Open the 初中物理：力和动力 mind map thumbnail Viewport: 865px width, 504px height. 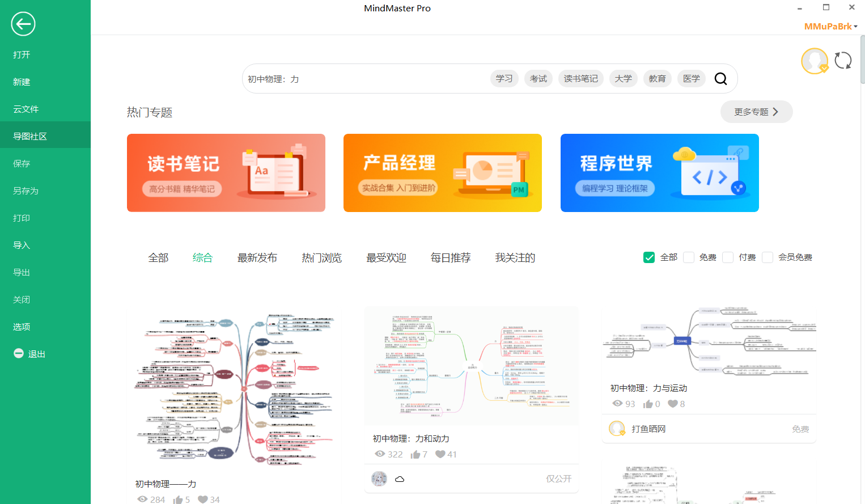(472, 366)
